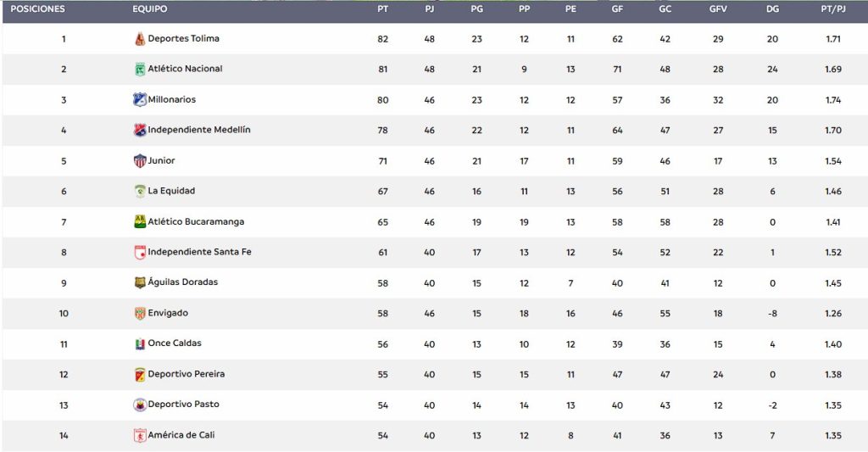Click the Atlético Nacional team crest

click(140, 70)
